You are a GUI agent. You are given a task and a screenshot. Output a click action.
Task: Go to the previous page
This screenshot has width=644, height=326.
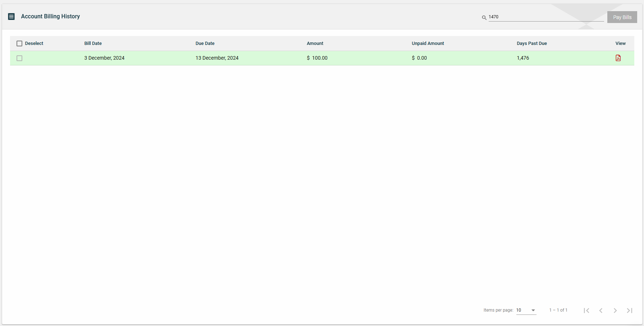click(x=601, y=310)
